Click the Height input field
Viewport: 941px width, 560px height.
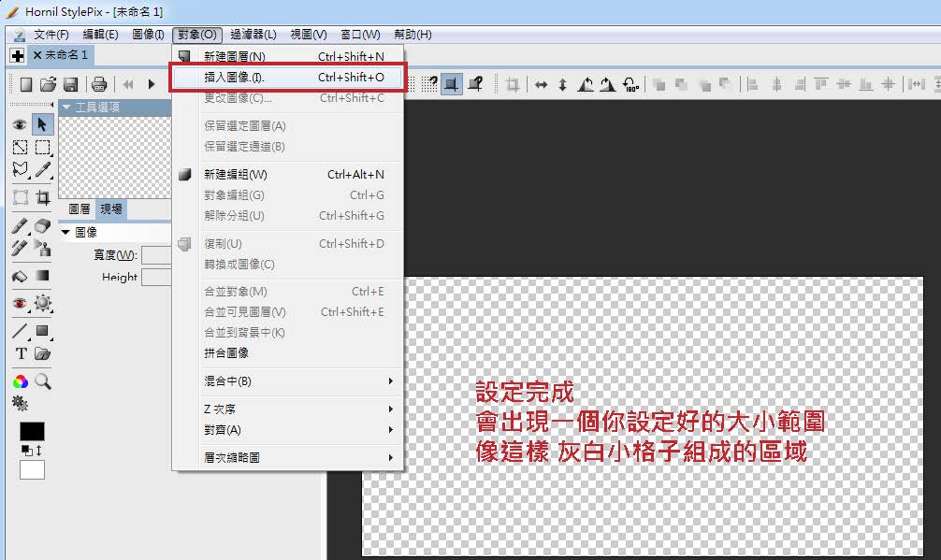tap(156, 277)
